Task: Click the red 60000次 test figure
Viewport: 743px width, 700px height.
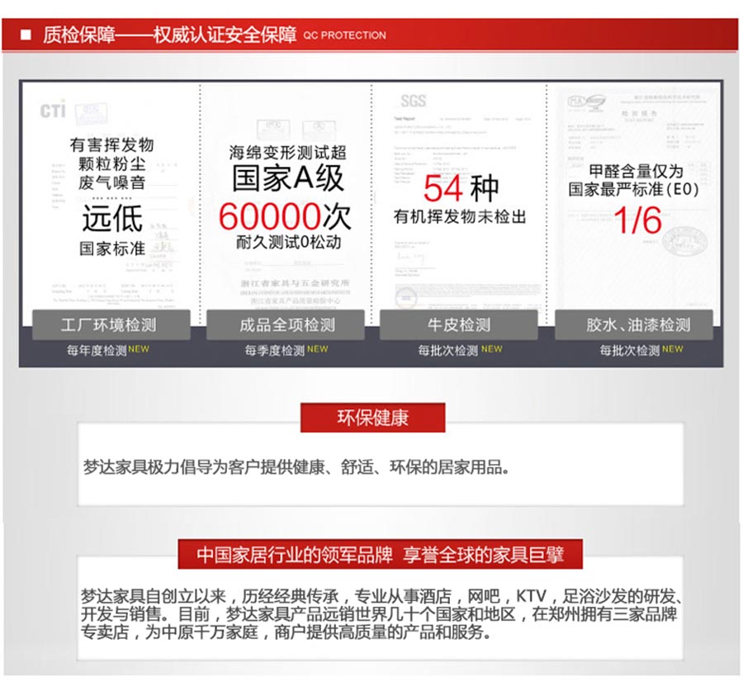Action: [285, 216]
